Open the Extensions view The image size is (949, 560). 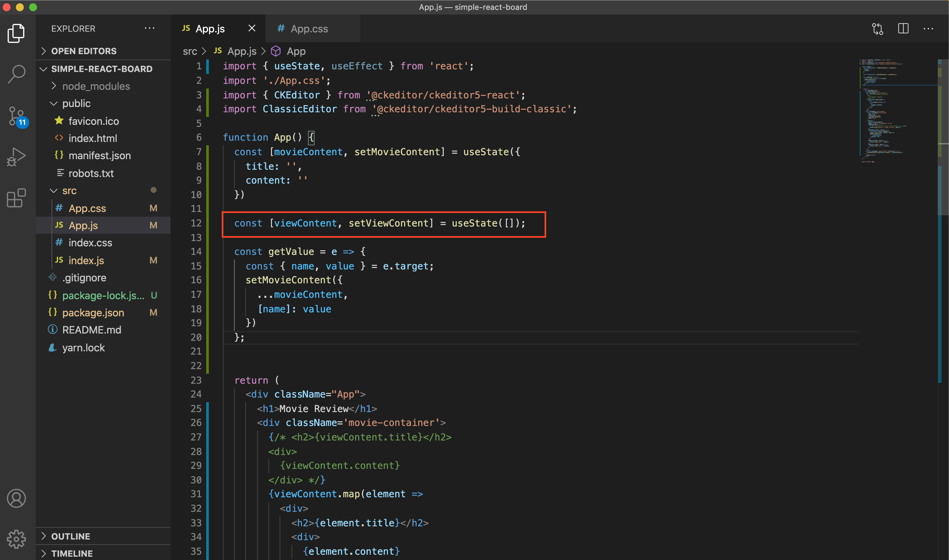coord(17,198)
